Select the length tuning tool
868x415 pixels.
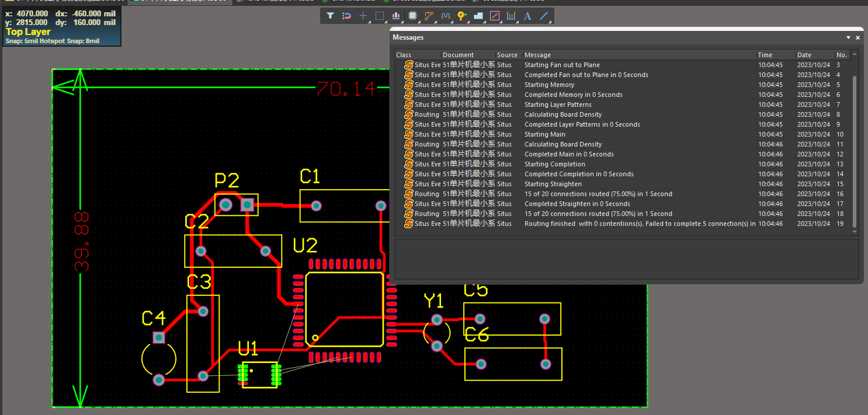(x=446, y=16)
